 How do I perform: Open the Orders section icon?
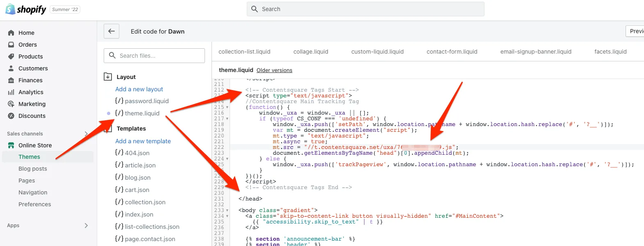point(11,45)
